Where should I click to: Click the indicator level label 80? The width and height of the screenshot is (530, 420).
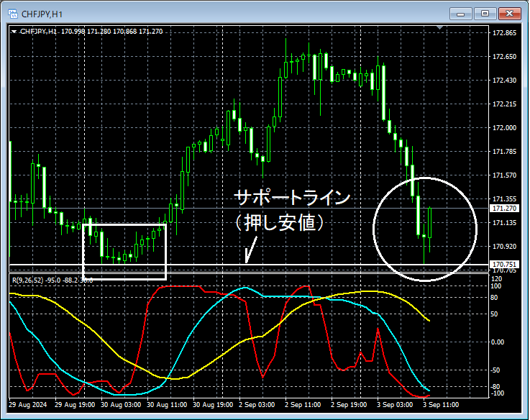(x=494, y=298)
